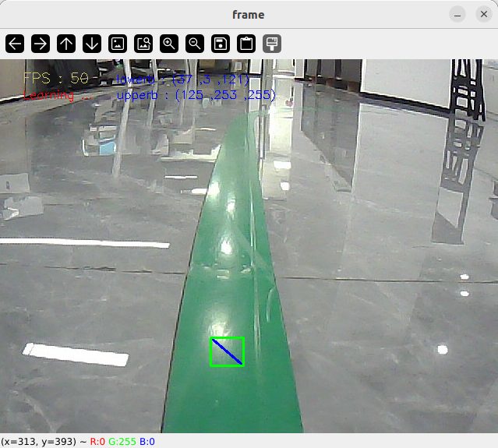The image size is (498, 448).
Task: Copy the image to the clipboard
Action: [246, 44]
